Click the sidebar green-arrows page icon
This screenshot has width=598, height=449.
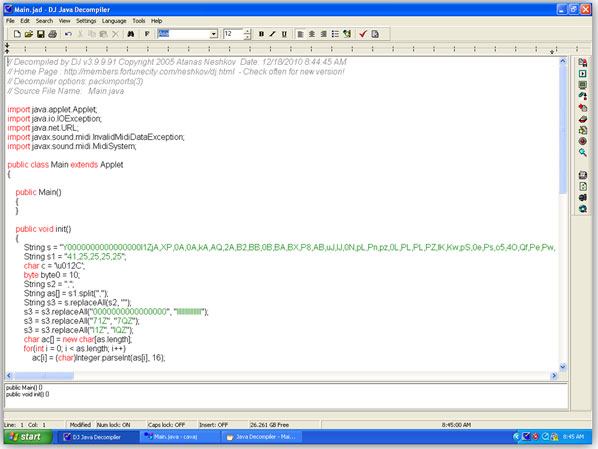click(582, 186)
